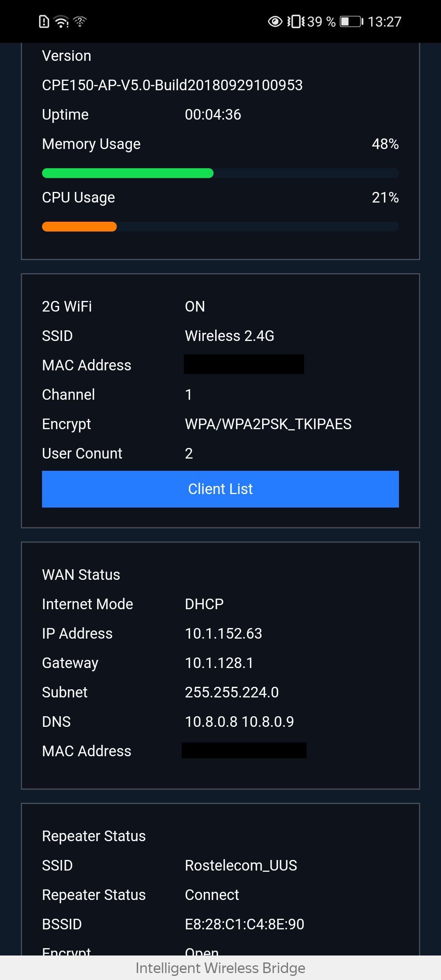Click the orange CPU Usage bar
Viewport: 441px width, 980px height.
point(79,227)
